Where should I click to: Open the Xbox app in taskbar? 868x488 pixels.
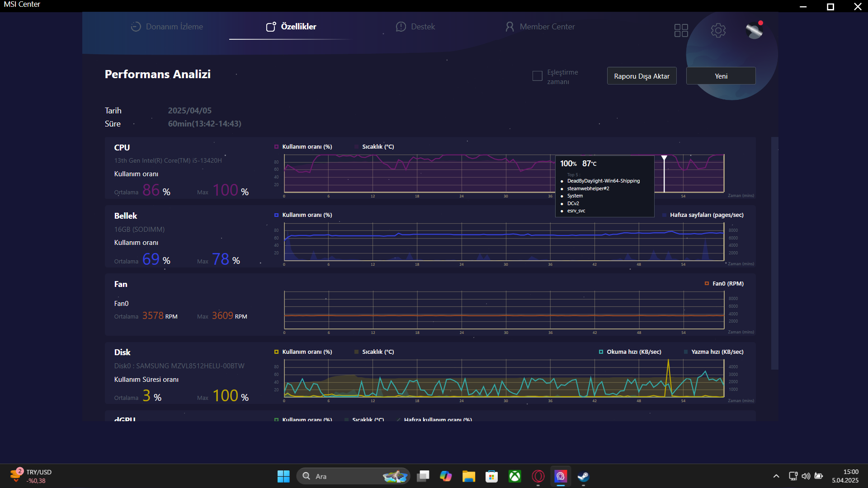(x=514, y=476)
